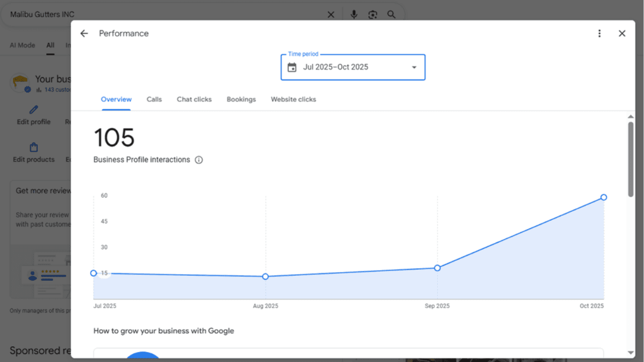Run the search with the magnifier icon

(x=391, y=14)
